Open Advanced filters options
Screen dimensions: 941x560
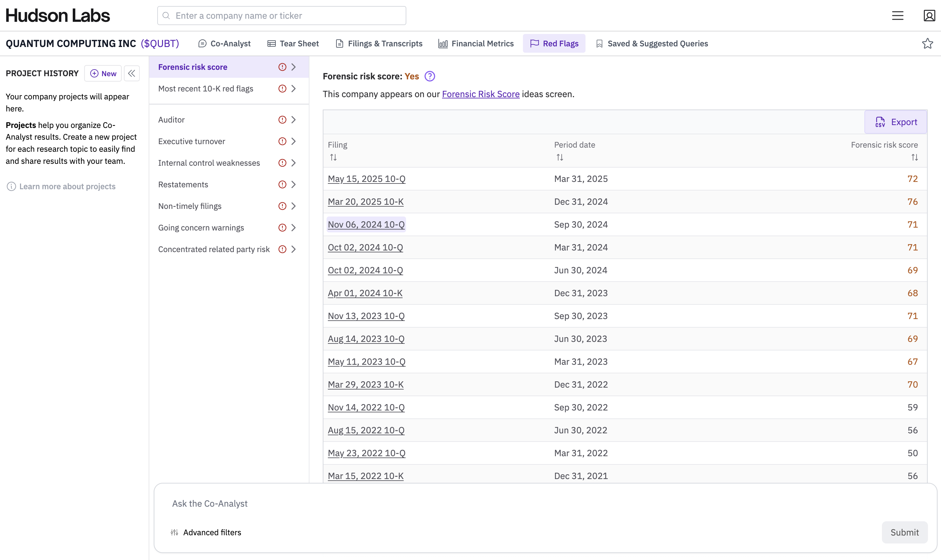pyautogui.click(x=206, y=532)
